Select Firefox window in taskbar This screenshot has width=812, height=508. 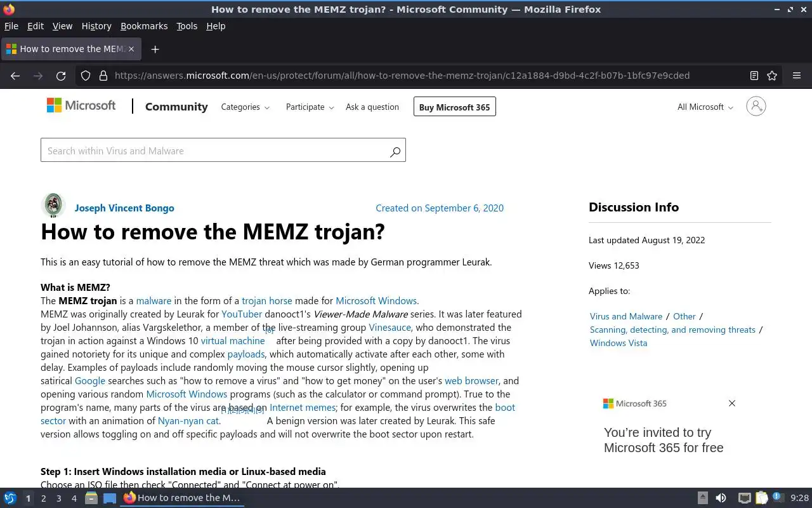pos(182,498)
